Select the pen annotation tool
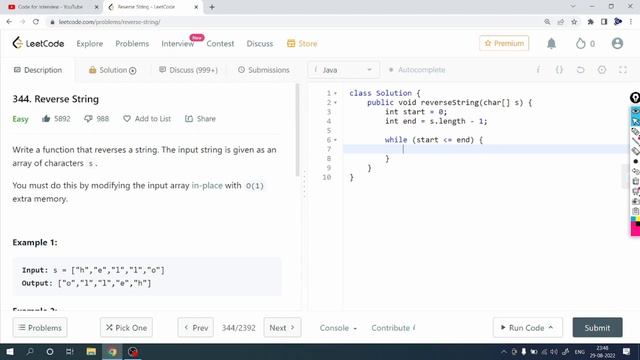Image resolution: width=640 pixels, height=360 pixels. (636, 131)
